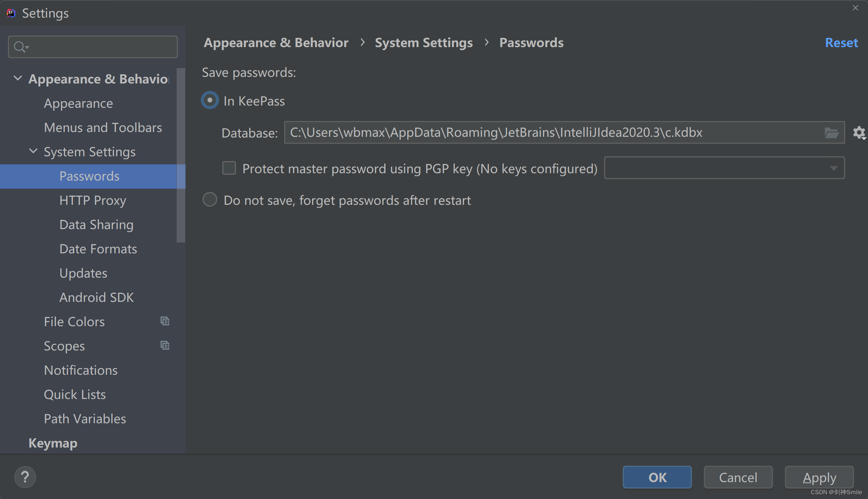Open the folder browser for the KeePass database

pos(831,132)
